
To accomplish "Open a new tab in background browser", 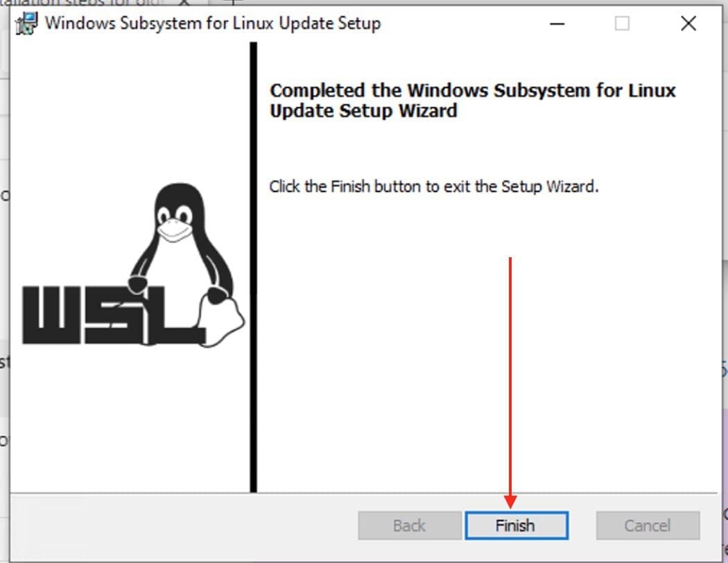I will (x=232, y=2).
